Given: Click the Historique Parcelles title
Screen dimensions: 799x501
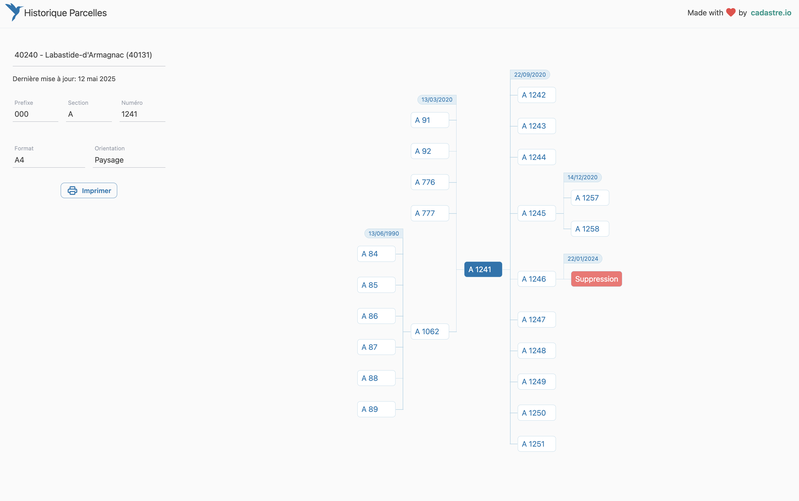Looking at the screenshot, I should coord(65,13).
